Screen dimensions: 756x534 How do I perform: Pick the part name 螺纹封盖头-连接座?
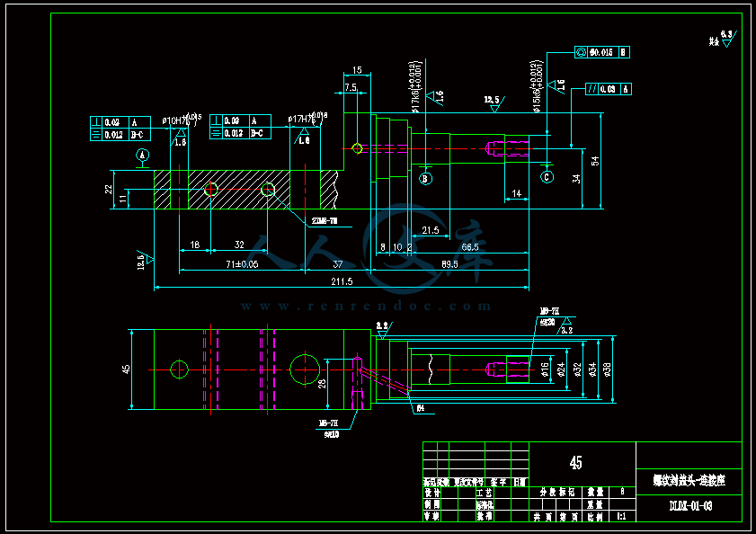point(689,480)
